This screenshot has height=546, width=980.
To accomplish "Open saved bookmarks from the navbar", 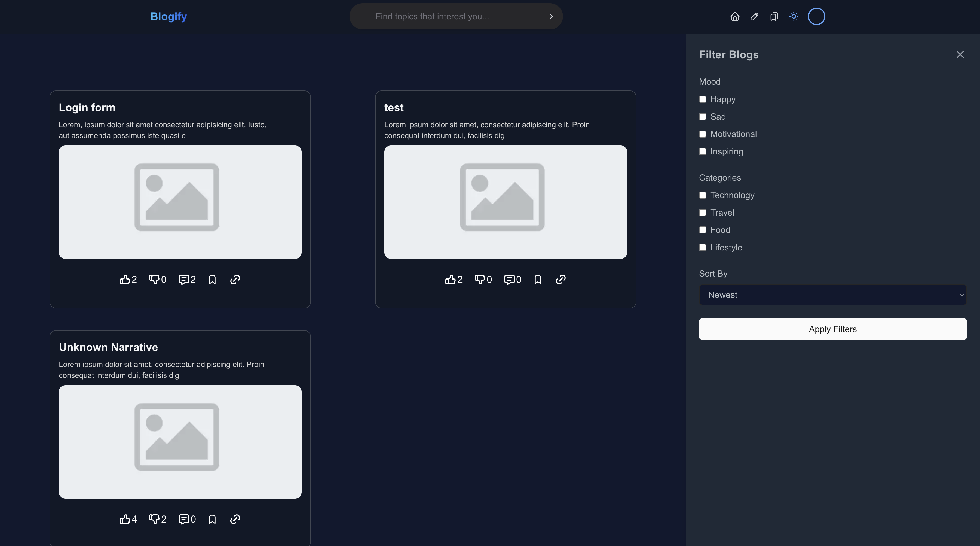I will click(x=774, y=16).
